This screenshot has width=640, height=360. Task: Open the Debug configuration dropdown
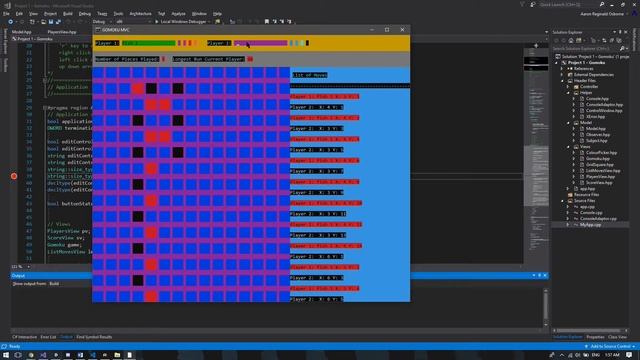click(101, 22)
